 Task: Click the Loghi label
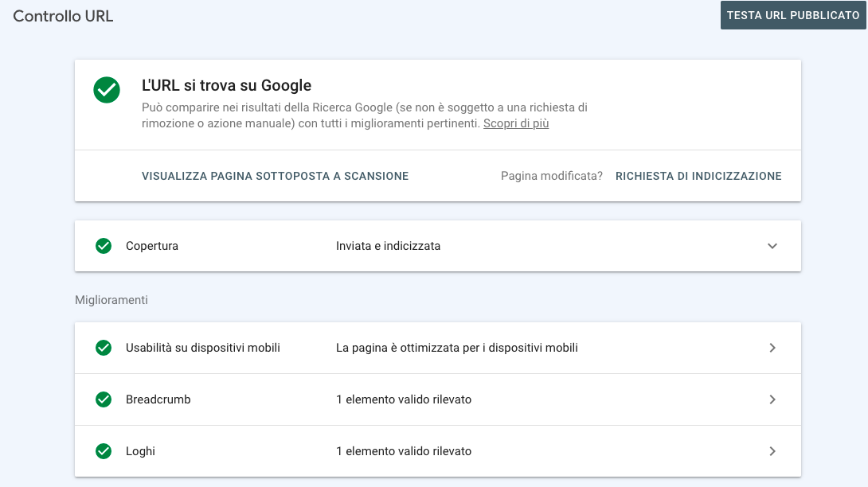coord(141,451)
